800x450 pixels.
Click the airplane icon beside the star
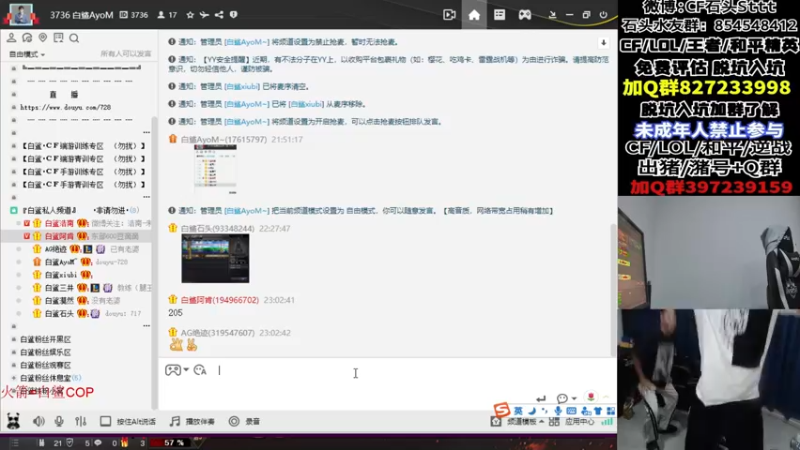pyautogui.click(x=204, y=15)
